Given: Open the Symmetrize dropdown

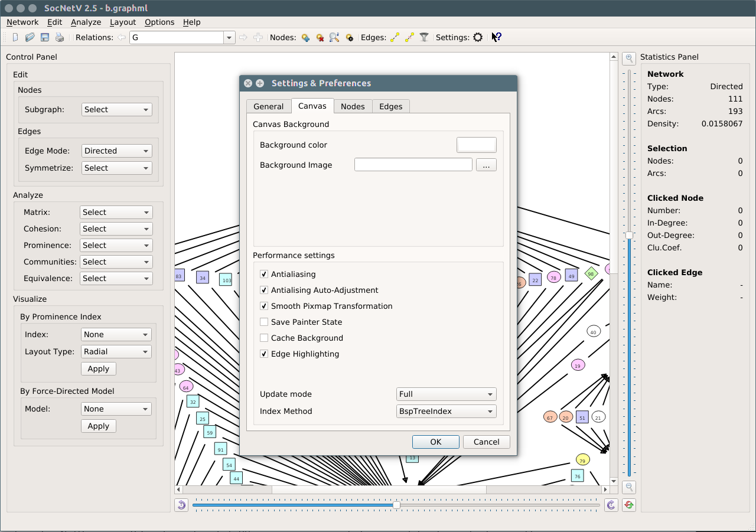Looking at the screenshot, I should point(116,168).
